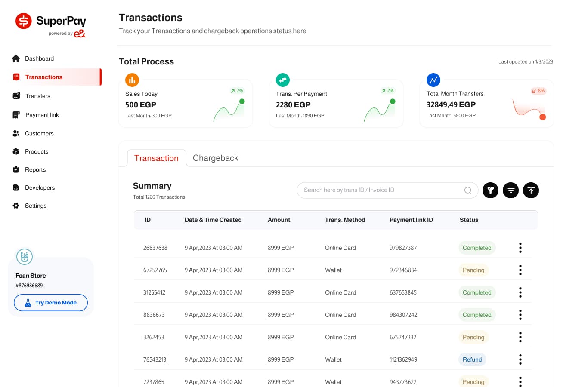Viewport: 588px width, 387px height.
Task: Click the Date & Time Created column header
Action: click(213, 220)
